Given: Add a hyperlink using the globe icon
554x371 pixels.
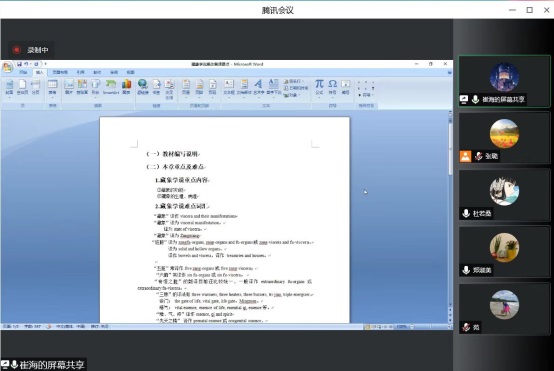Looking at the screenshot, I should click(143, 87).
